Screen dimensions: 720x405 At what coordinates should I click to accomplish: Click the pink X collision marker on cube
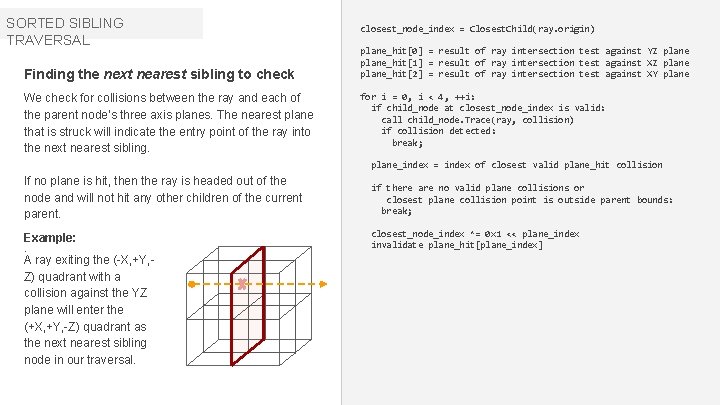coord(242,284)
